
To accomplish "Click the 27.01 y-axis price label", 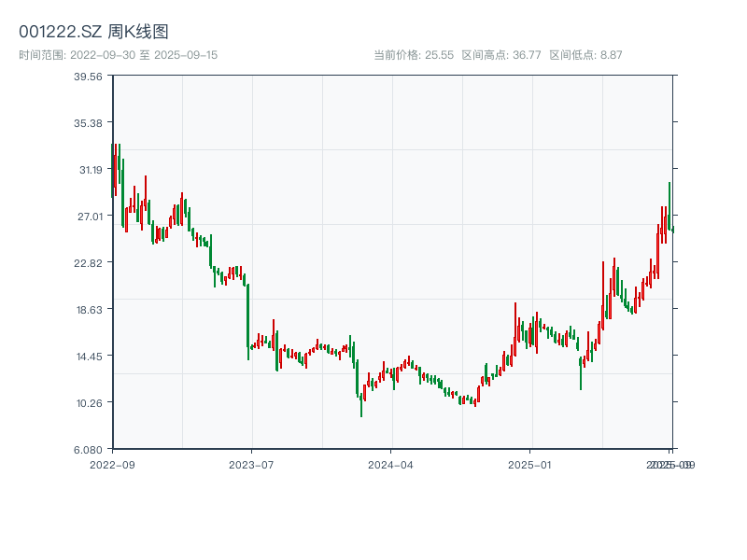I will click(x=87, y=217).
